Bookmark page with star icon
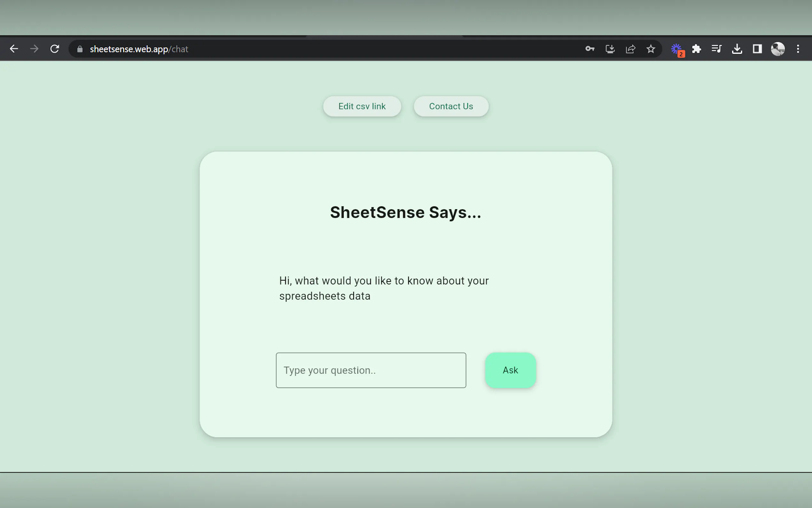Image resolution: width=812 pixels, height=508 pixels. [651, 49]
